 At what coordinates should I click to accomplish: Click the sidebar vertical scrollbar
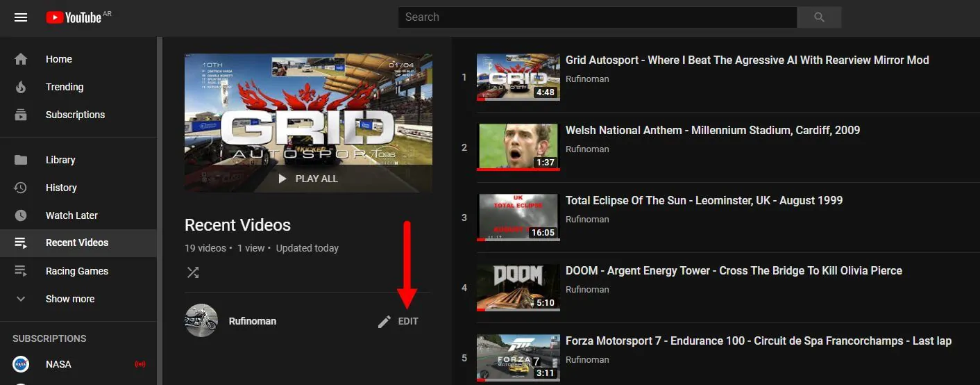(160, 211)
